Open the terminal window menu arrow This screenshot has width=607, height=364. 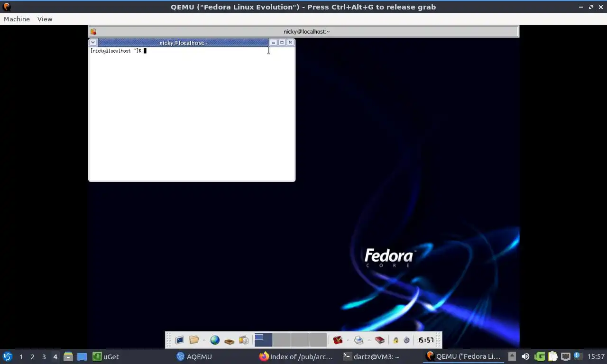[93, 42]
